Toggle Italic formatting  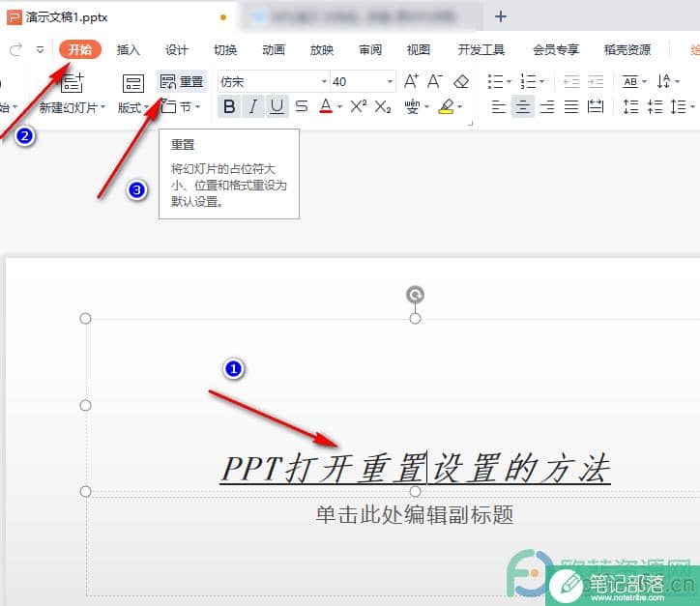click(253, 106)
